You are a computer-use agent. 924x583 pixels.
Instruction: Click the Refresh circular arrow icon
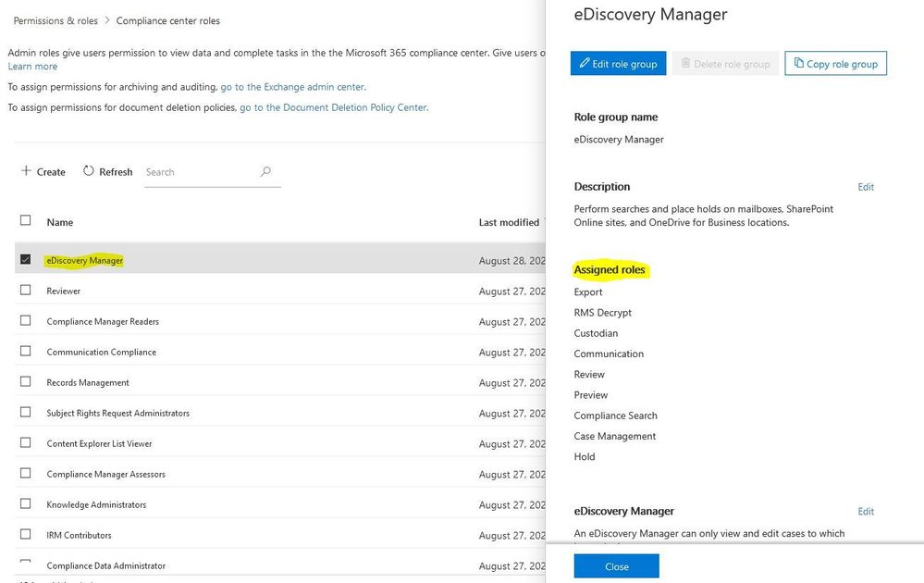[89, 171]
